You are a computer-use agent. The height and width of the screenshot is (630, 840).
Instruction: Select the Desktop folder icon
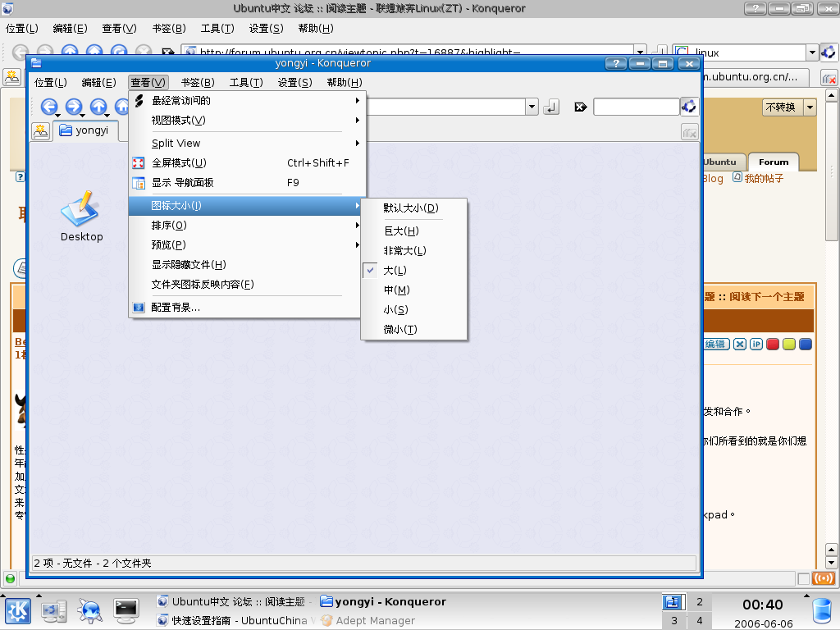[x=81, y=216]
